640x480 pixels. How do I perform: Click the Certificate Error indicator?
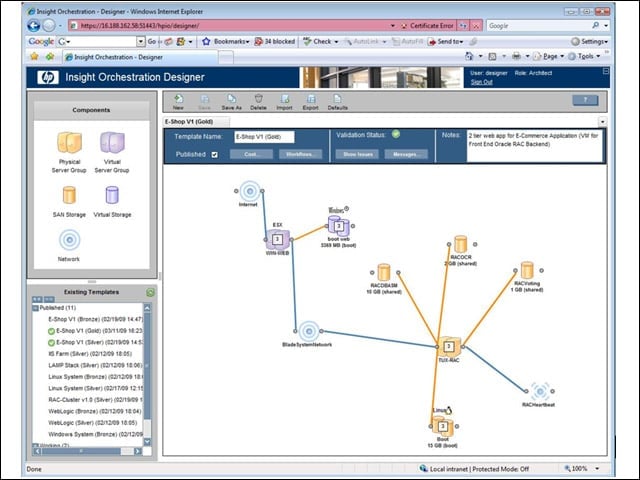(x=427, y=26)
